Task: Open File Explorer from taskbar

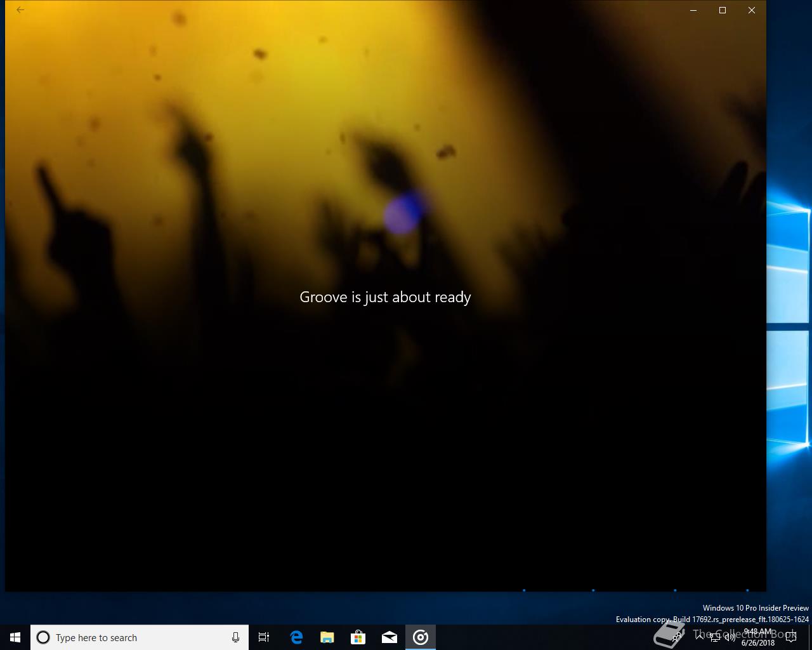Action: pyautogui.click(x=327, y=637)
